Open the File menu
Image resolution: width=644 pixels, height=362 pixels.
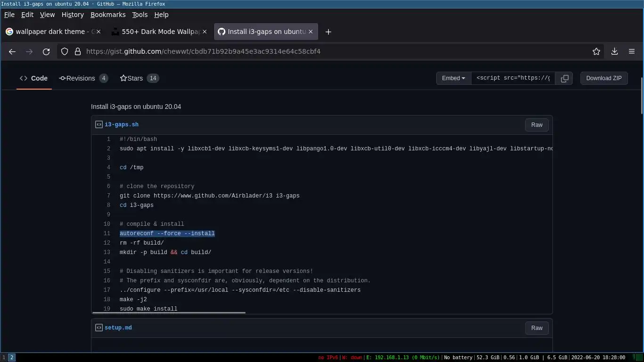coord(9,15)
